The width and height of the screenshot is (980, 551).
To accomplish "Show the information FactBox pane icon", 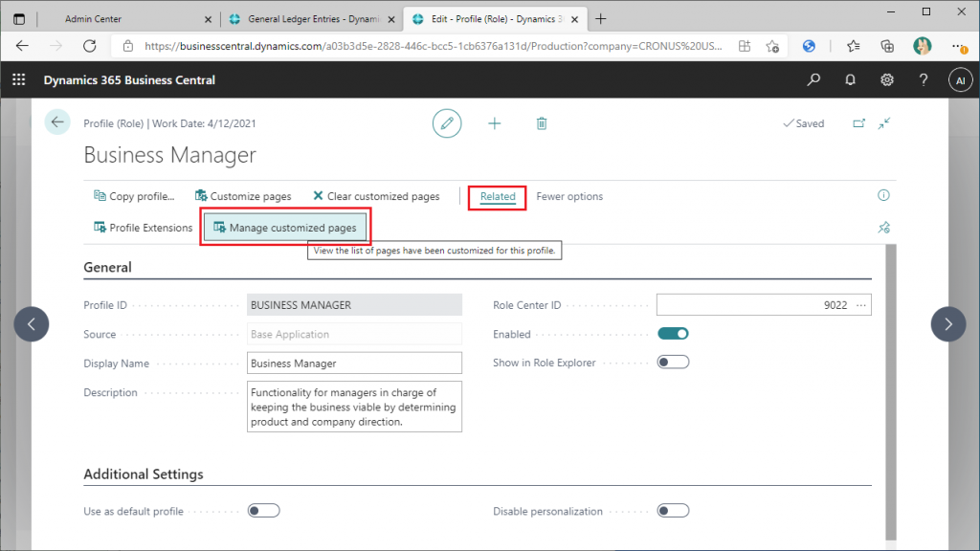I will [x=883, y=195].
